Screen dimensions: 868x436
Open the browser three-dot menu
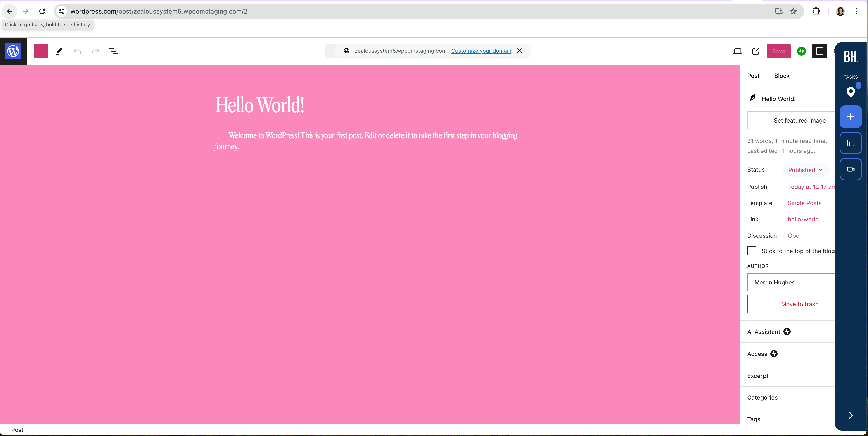[x=856, y=11]
